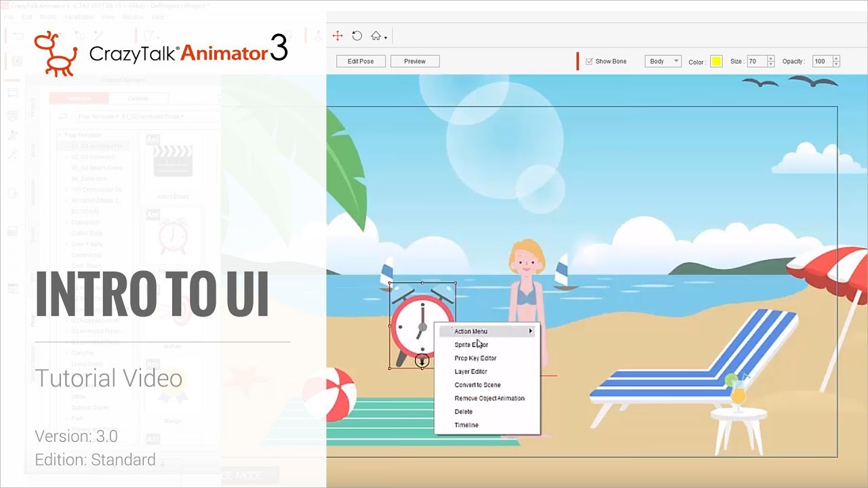Screen dimensions: 868x488
Task: Open the Body dropdown
Action: [663, 61]
